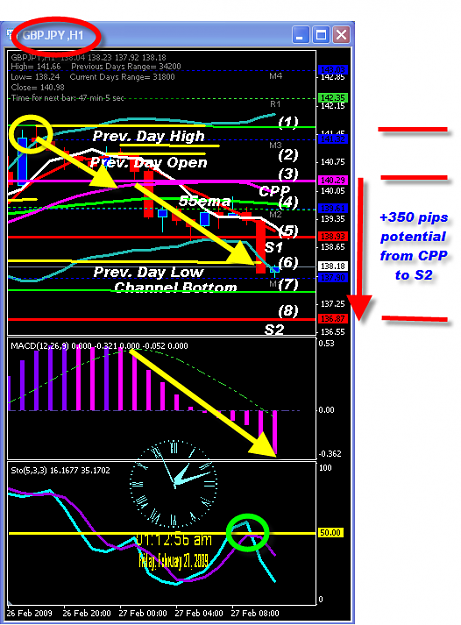Select the blue 143.03 price label
The image size is (461, 625).
coord(333,70)
